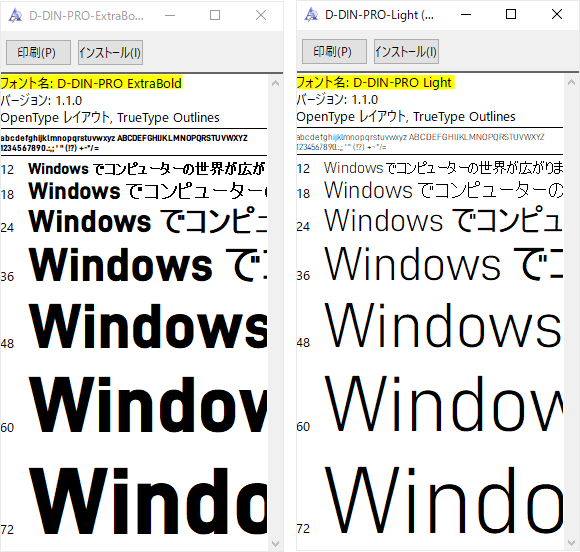Click size label 12 in Light window
Screen dimensions: 580x552
point(303,169)
